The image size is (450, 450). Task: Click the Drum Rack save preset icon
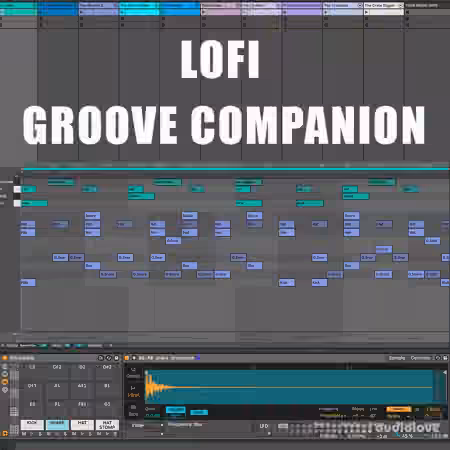pos(116,358)
